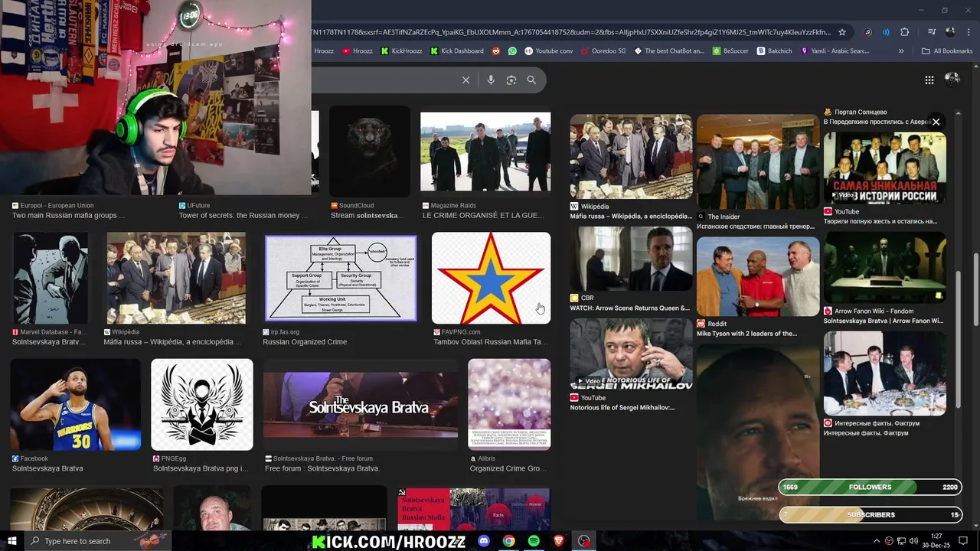
Task: Show hidden system tray icons
Action: pos(877,541)
